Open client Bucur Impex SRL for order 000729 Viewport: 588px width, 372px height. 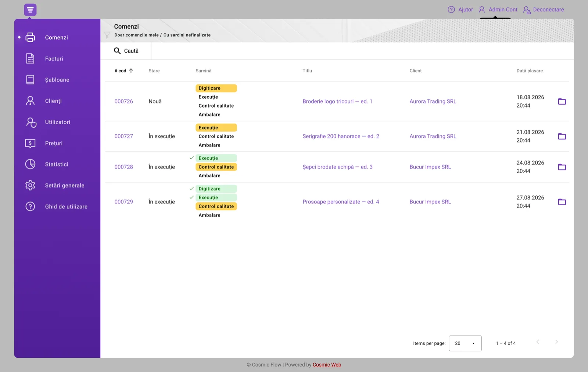(x=430, y=202)
